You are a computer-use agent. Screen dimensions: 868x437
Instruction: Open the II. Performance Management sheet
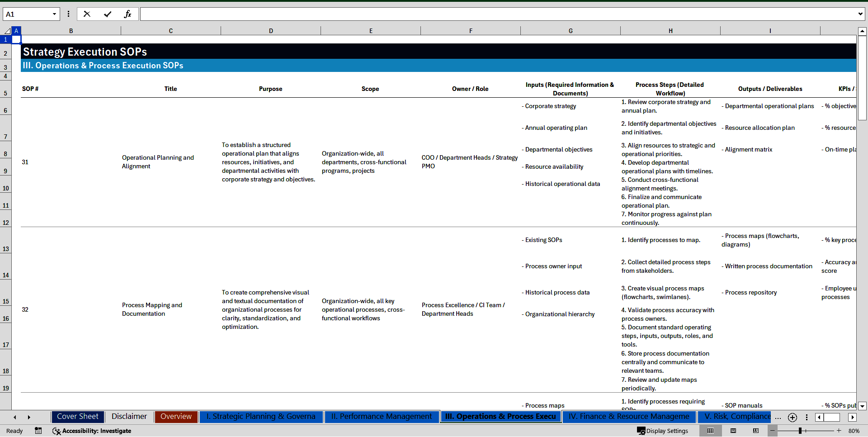(x=381, y=417)
